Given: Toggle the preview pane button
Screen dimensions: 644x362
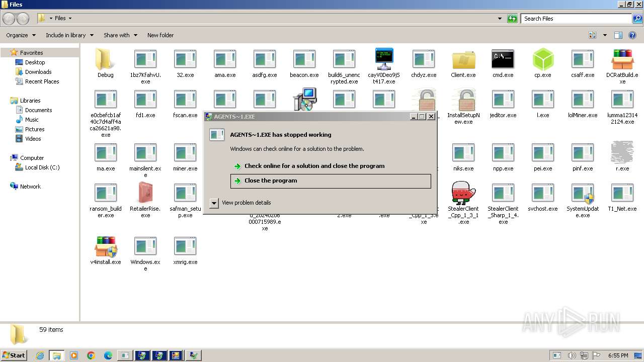Looking at the screenshot, I should pyautogui.click(x=618, y=35).
